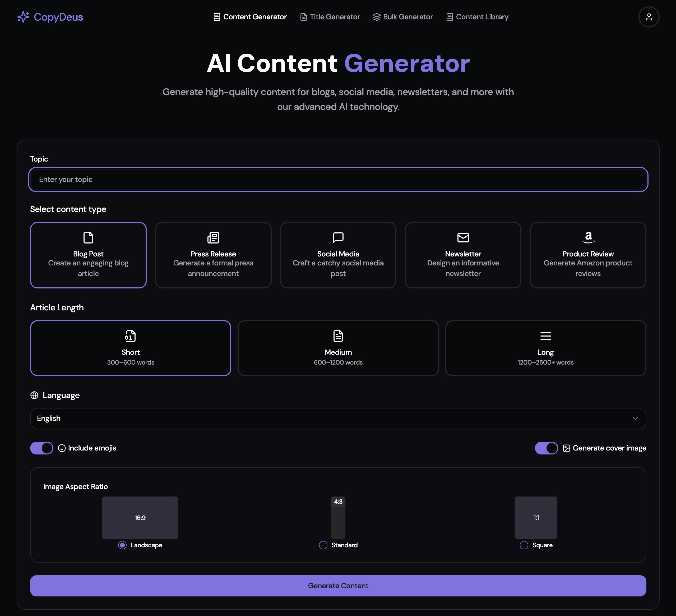Select the Blog Post content type

[88, 255]
